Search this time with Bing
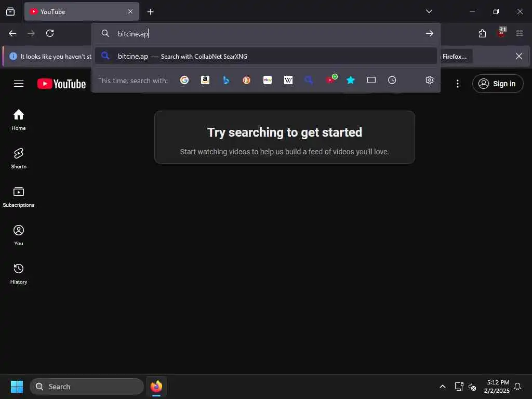Screen dimensions: 532x399 tap(226, 80)
